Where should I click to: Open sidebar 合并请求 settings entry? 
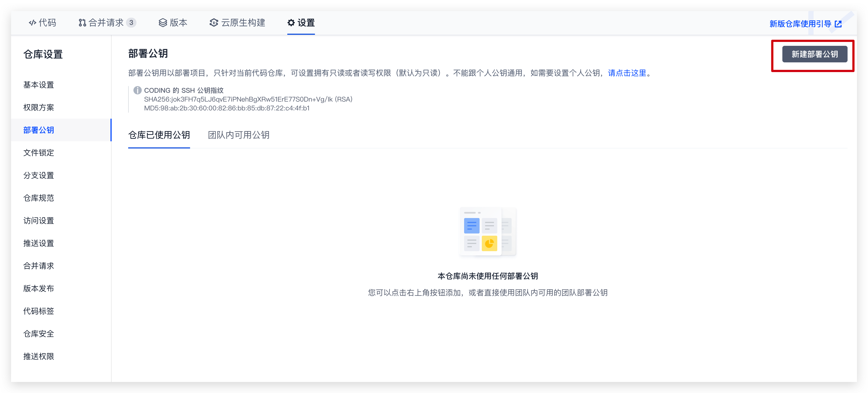(39, 266)
